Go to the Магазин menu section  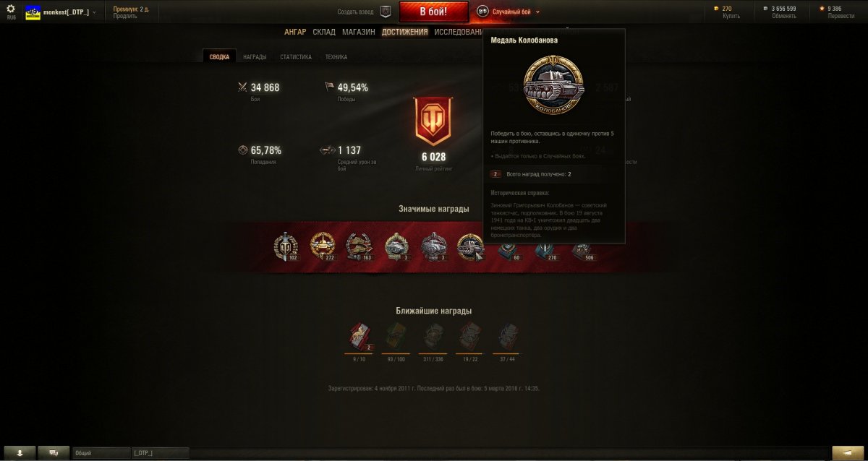[359, 32]
